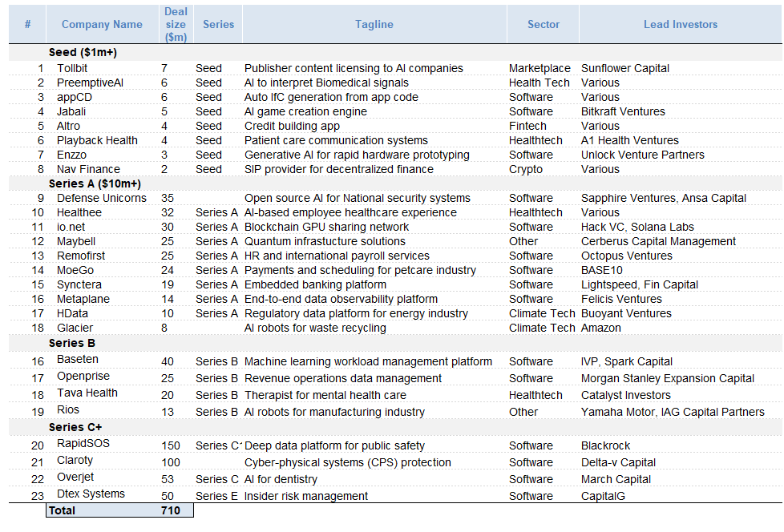Click the 'HData' company cell
The width and height of the screenshot is (784, 532).
tap(72, 314)
